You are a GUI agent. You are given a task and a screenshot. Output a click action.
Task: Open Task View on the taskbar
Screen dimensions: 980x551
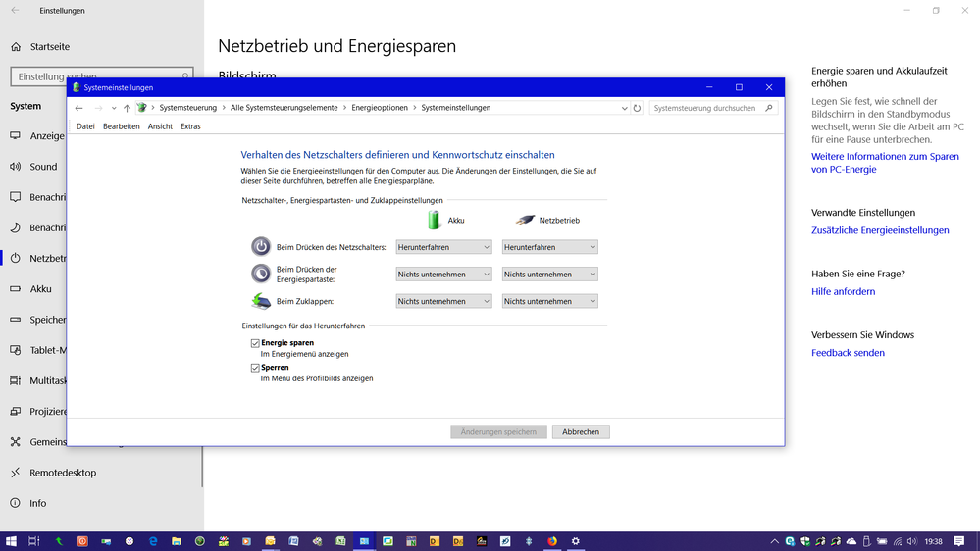coord(33,541)
